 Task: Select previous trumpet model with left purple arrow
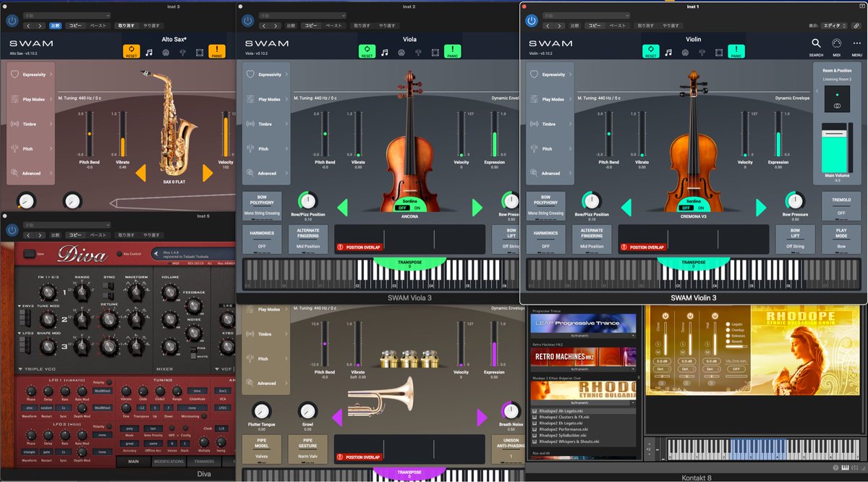pos(337,418)
